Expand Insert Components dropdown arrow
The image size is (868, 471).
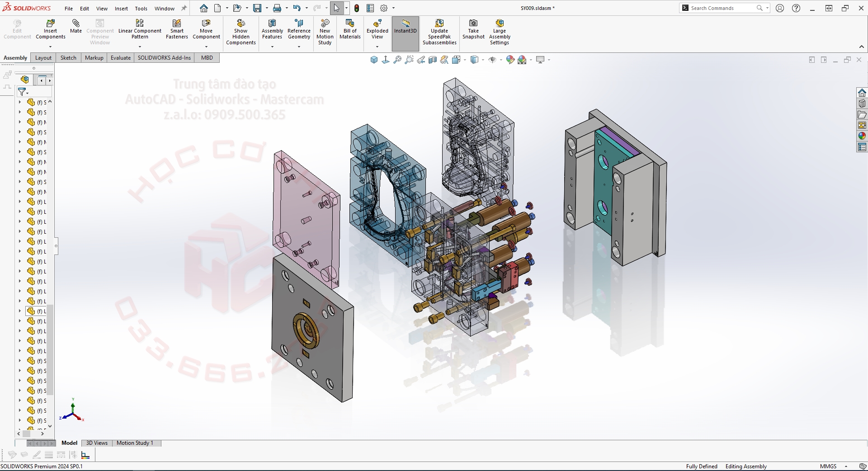click(51, 47)
